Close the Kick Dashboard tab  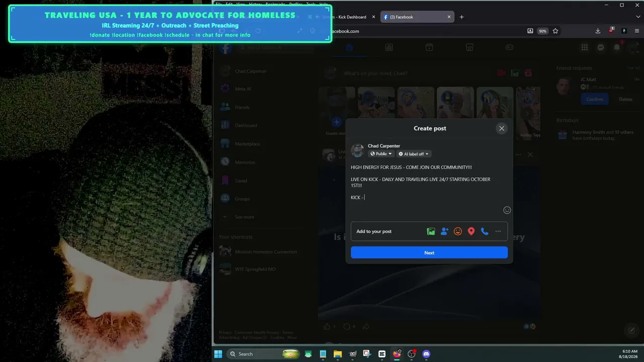tap(374, 17)
